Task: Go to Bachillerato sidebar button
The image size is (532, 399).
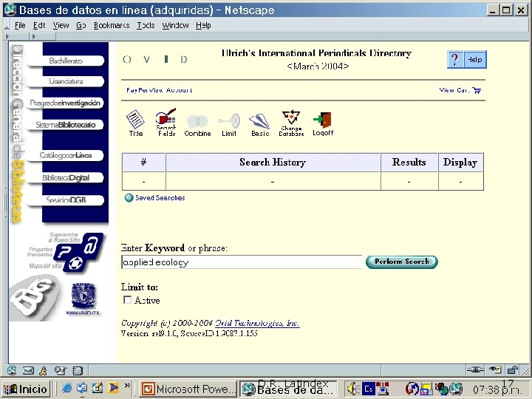Action: pos(66,61)
